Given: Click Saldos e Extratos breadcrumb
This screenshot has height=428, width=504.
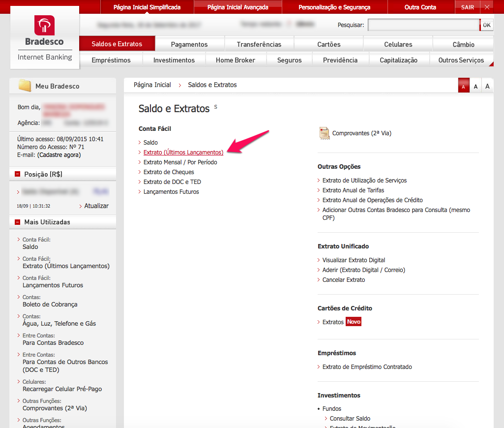Looking at the screenshot, I should [x=212, y=85].
